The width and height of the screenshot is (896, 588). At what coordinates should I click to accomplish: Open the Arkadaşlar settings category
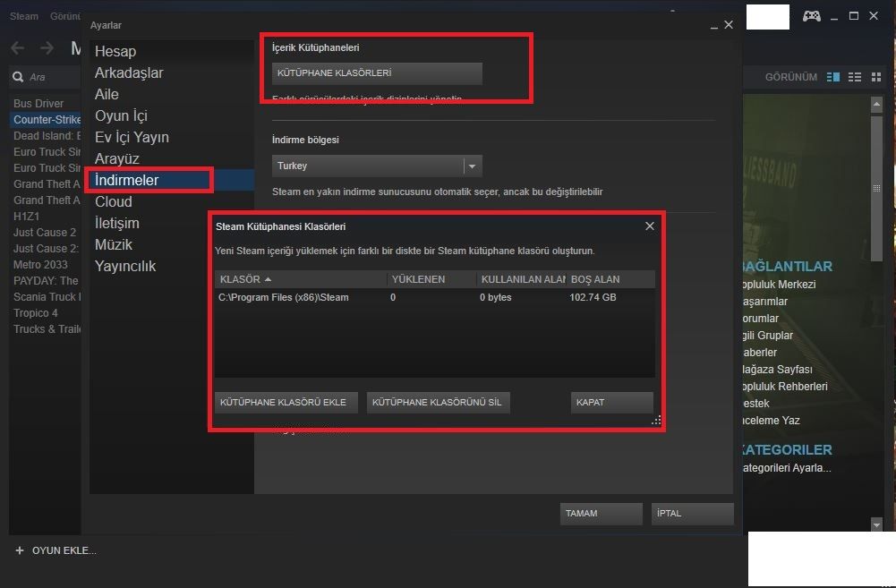click(129, 72)
